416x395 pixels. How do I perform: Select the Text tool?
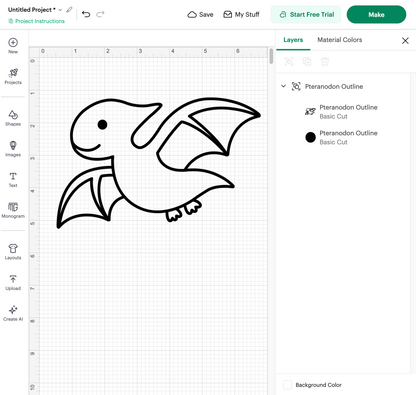tap(13, 179)
